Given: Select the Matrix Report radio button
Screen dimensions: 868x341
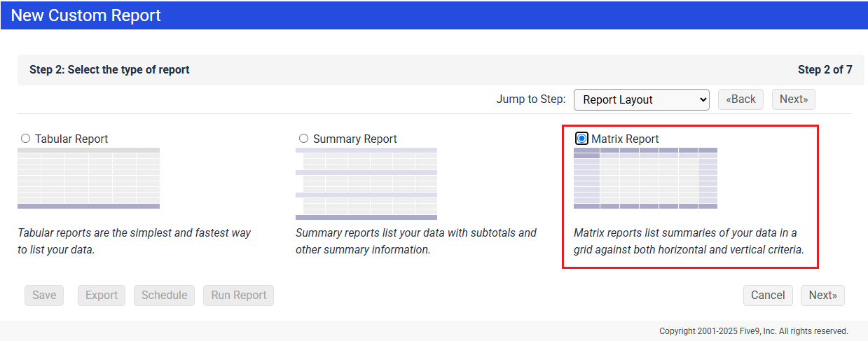Looking at the screenshot, I should tap(581, 139).
